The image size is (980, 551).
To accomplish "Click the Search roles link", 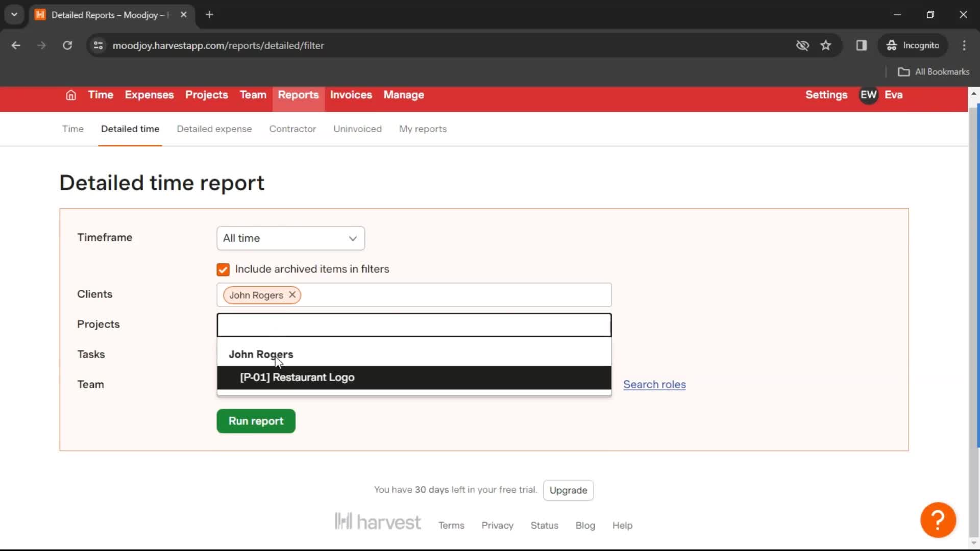I will click(x=654, y=384).
